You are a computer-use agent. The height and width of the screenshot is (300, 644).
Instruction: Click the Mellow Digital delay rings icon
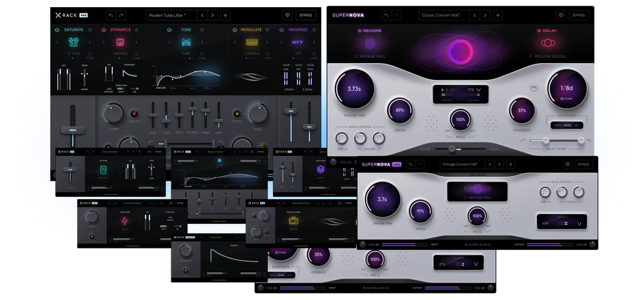[x=548, y=42]
